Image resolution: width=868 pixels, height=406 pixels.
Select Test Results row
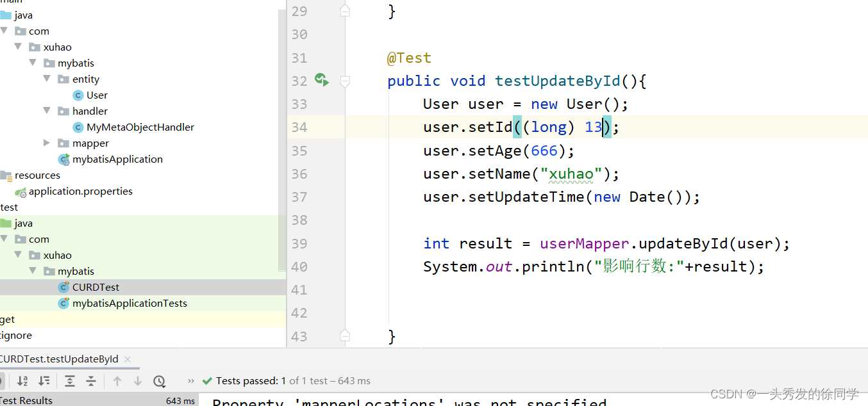click(x=99, y=400)
